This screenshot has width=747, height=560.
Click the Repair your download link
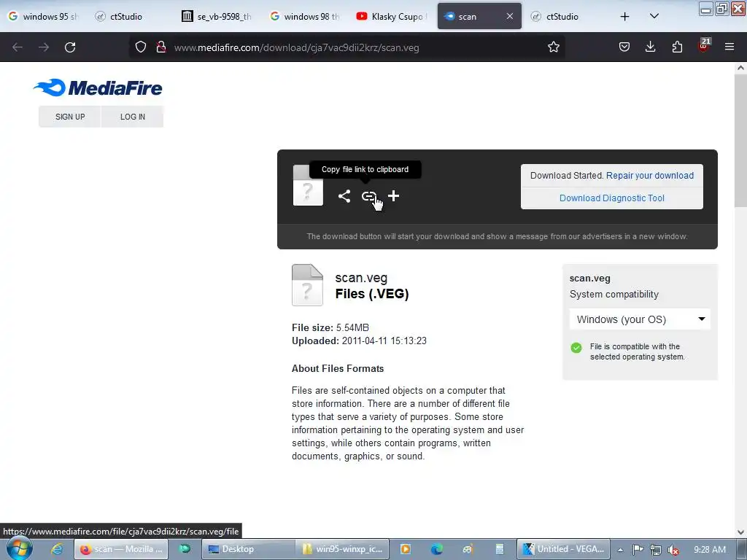coord(650,175)
